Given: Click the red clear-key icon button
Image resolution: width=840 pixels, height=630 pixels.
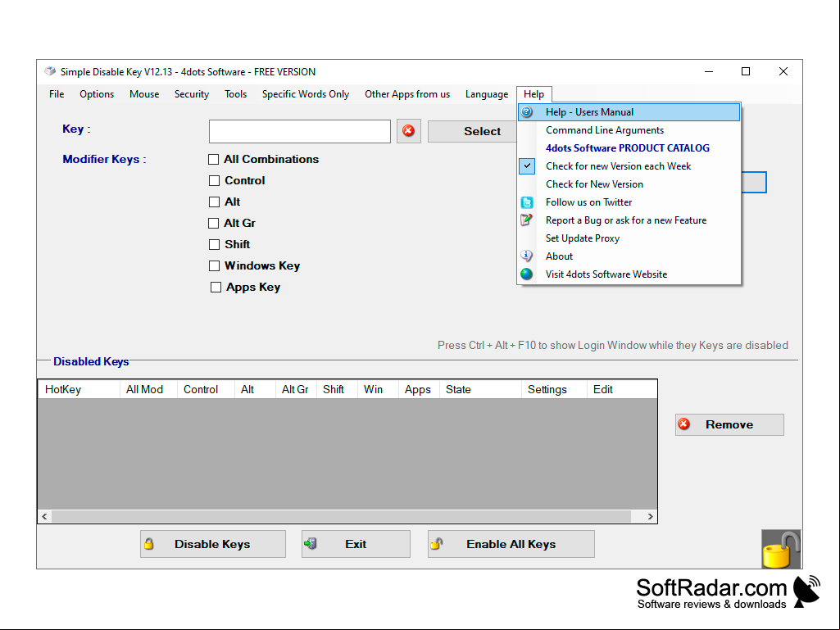Looking at the screenshot, I should pos(409,131).
